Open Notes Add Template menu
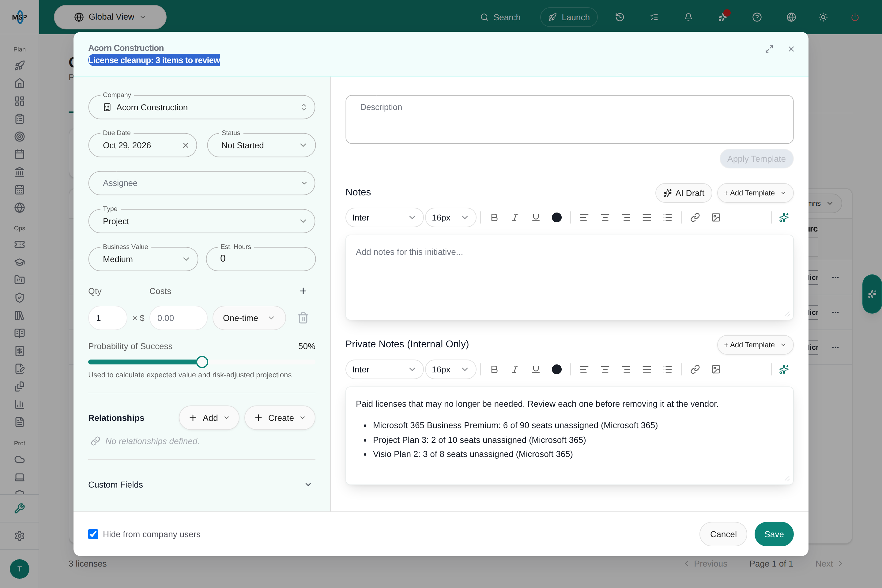Screen dimensions: 882x588 [x=755, y=193]
